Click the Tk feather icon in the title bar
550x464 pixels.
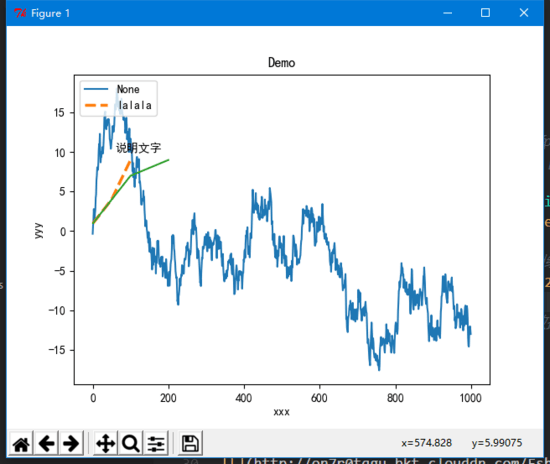[x=20, y=13]
